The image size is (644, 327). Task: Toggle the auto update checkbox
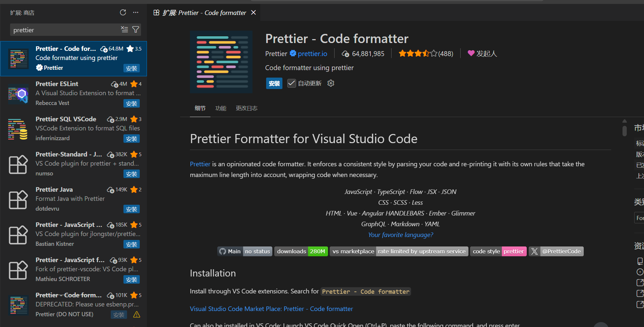click(292, 83)
